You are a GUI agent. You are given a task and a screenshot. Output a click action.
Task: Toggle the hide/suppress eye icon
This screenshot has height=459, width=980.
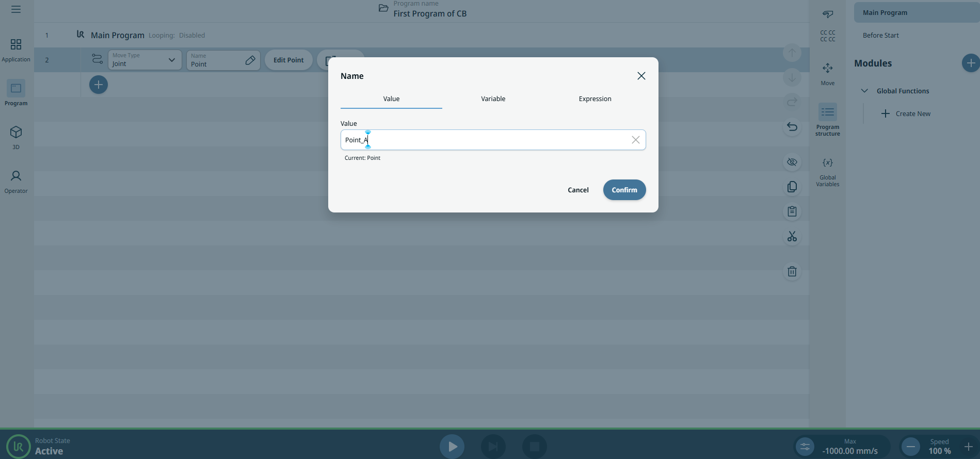[x=792, y=162]
